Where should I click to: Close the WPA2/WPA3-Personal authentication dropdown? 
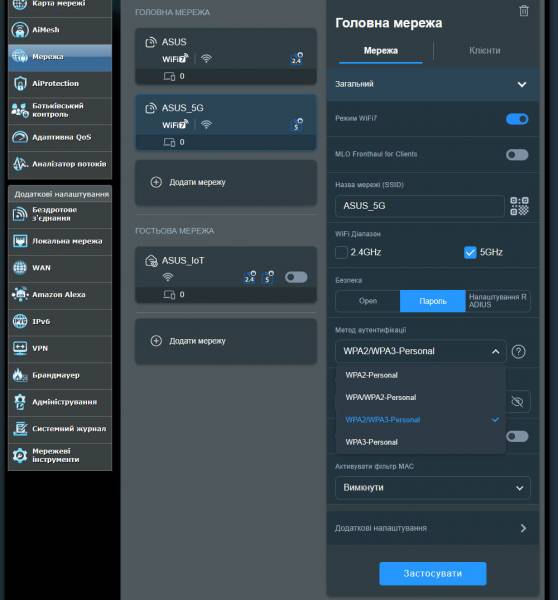pyautogui.click(x=421, y=351)
